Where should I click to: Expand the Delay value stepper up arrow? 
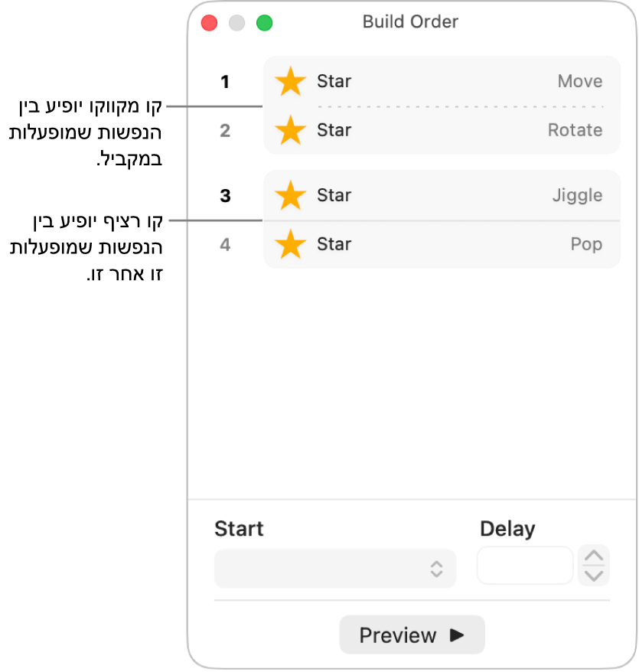coord(595,559)
